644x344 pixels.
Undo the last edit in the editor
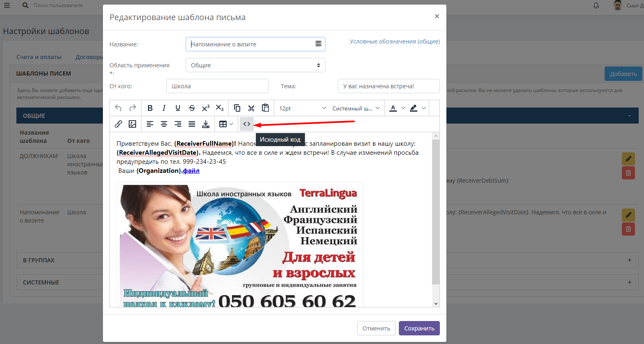[118, 108]
